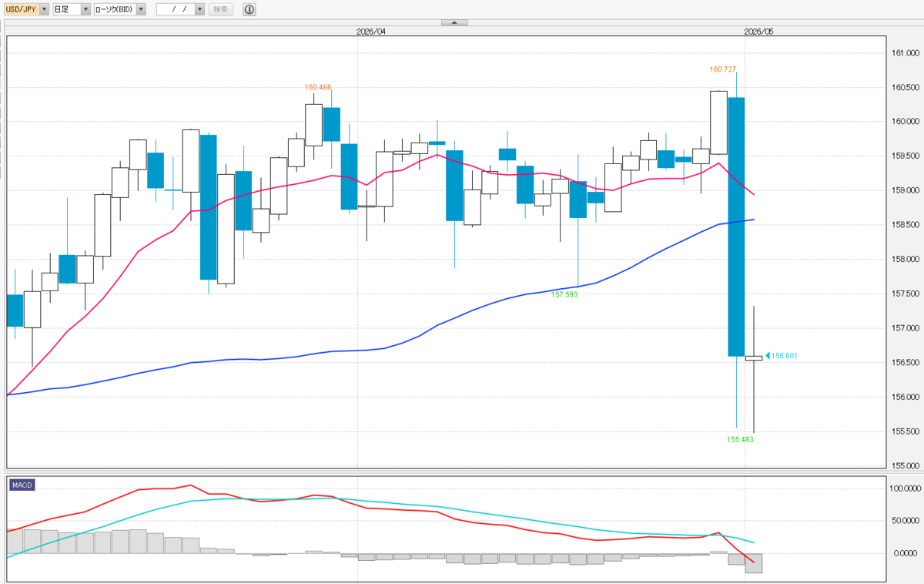
Task: Click the 155.000 price axis label
Action: 905,466
